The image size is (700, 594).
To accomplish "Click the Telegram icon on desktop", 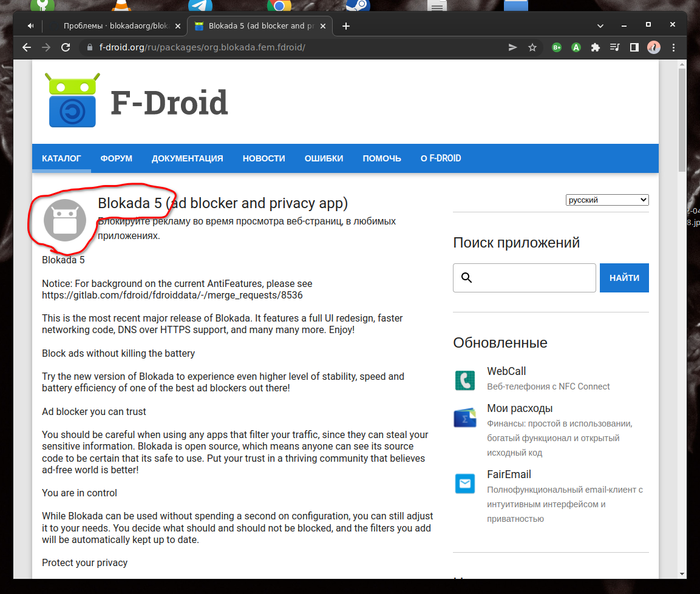I will pos(200,5).
